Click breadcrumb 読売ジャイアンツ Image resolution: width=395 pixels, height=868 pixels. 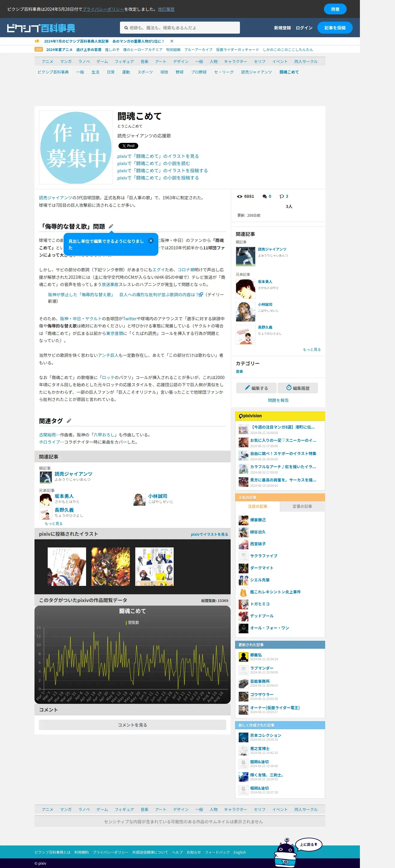point(256,72)
